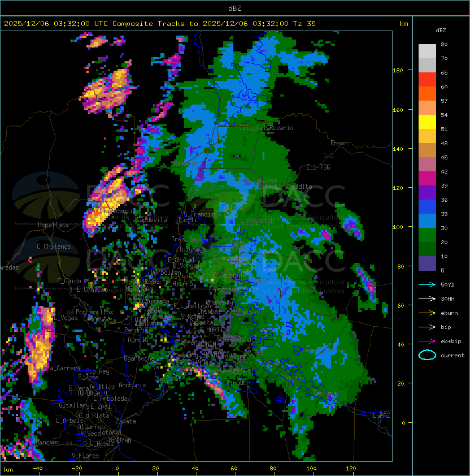The height and width of the screenshot is (476, 470).
Task: Click the 'Mirador' place label
Action: 238,383
